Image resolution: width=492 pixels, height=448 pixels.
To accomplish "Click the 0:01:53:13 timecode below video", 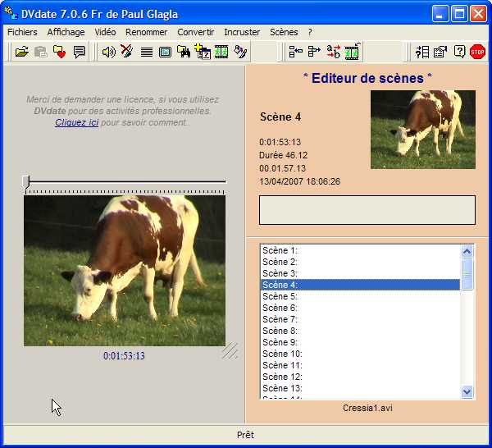I will coord(124,356).
